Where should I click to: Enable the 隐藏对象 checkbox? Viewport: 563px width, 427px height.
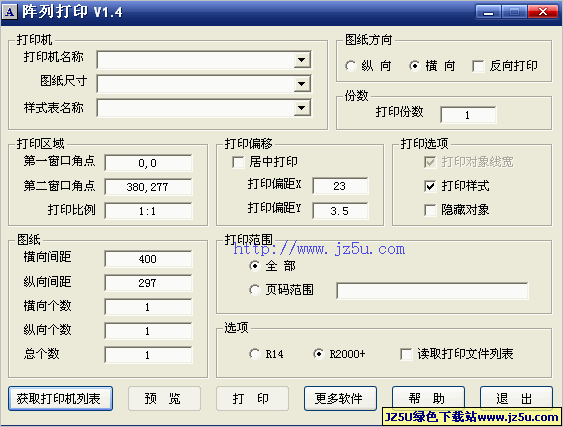click(430, 210)
